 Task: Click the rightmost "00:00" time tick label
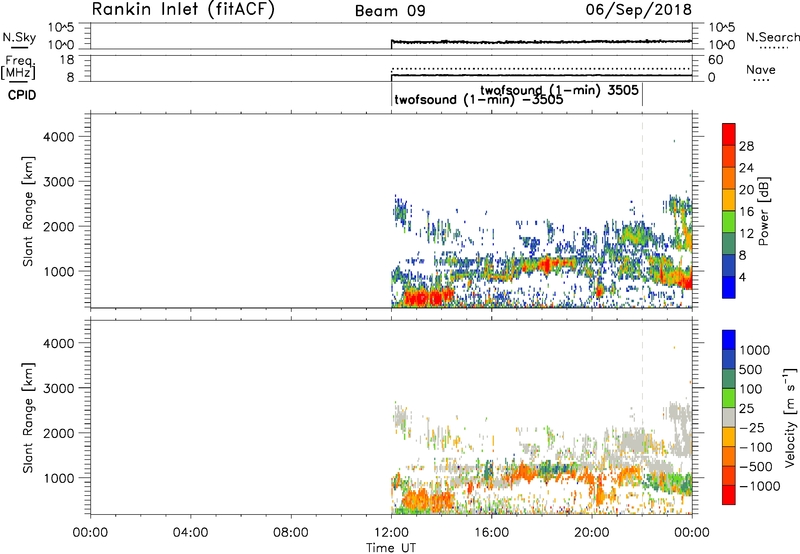pos(692,533)
